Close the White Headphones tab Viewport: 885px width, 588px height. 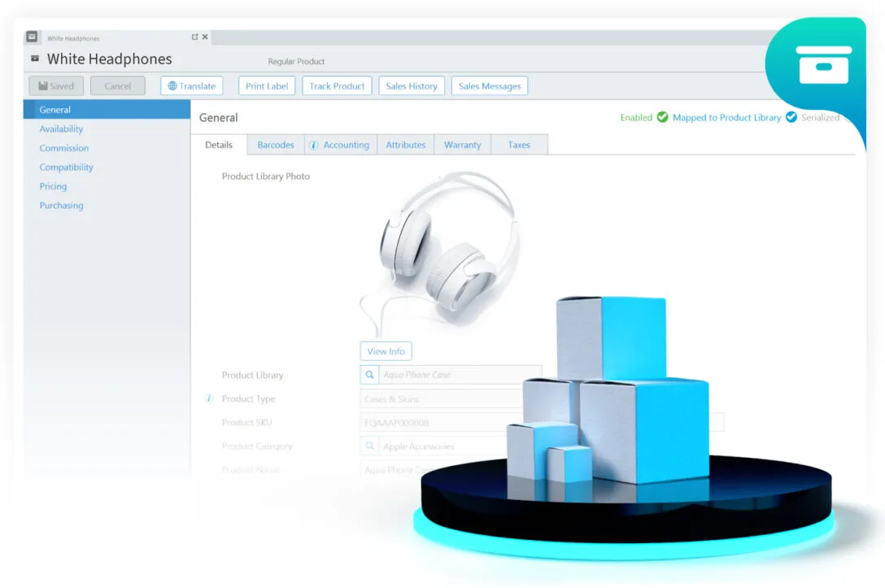205,37
